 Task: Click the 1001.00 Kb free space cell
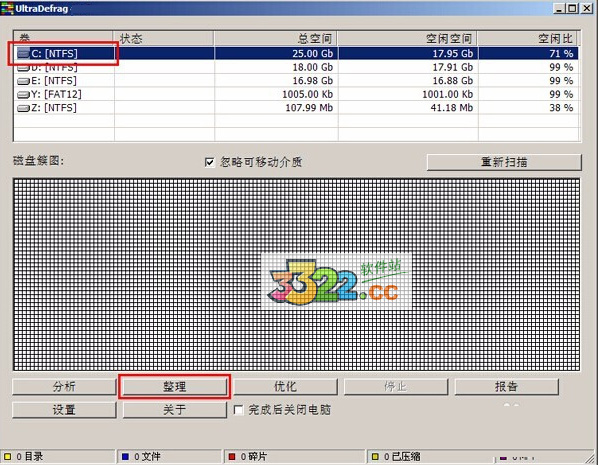[408, 94]
